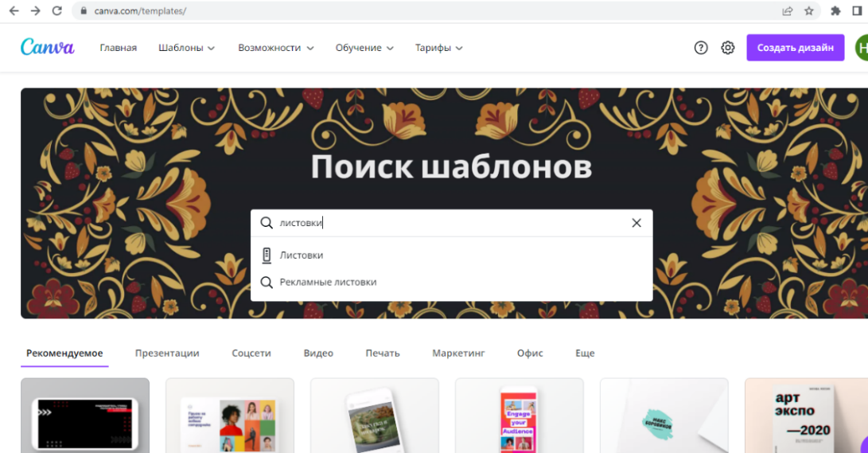This screenshot has height=453, width=868.
Task: Click the Canva logo
Action: coord(48,47)
